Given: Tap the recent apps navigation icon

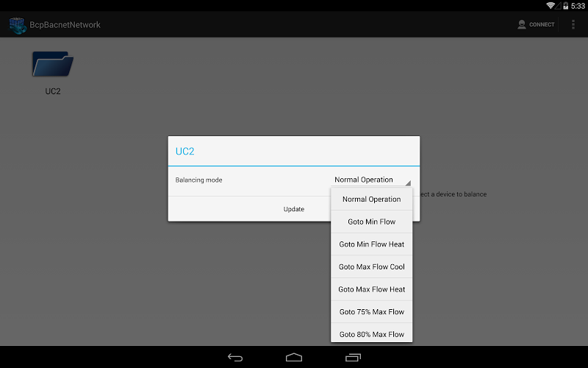Looking at the screenshot, I should pos(353,358).
